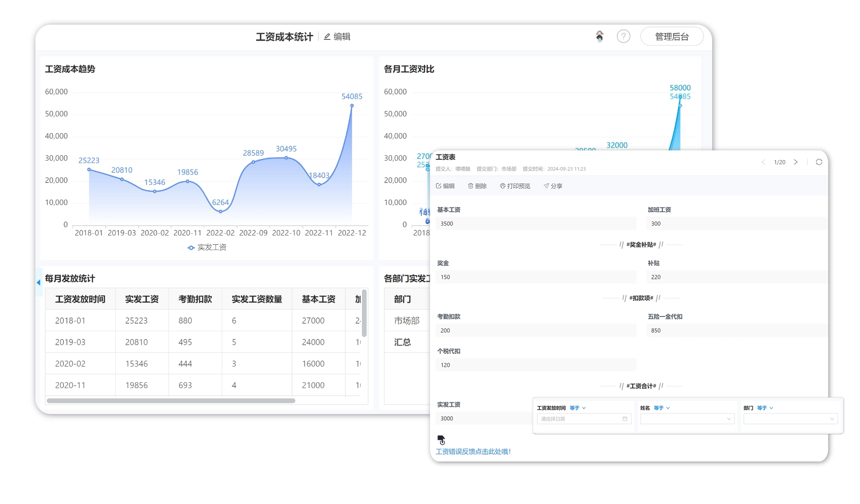Viewport: 860px width, 504px height.
Task: Click the 删除 trash toolbar item
Action: point(477,186)
